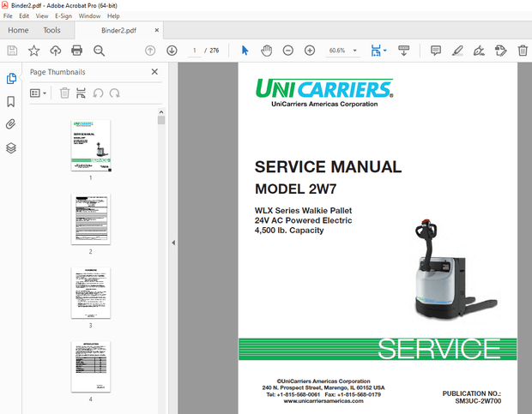The height and width of the screenshot is (414, 532).
Task: Click the upload to cloud icon
Action: [x=56, y=51]
